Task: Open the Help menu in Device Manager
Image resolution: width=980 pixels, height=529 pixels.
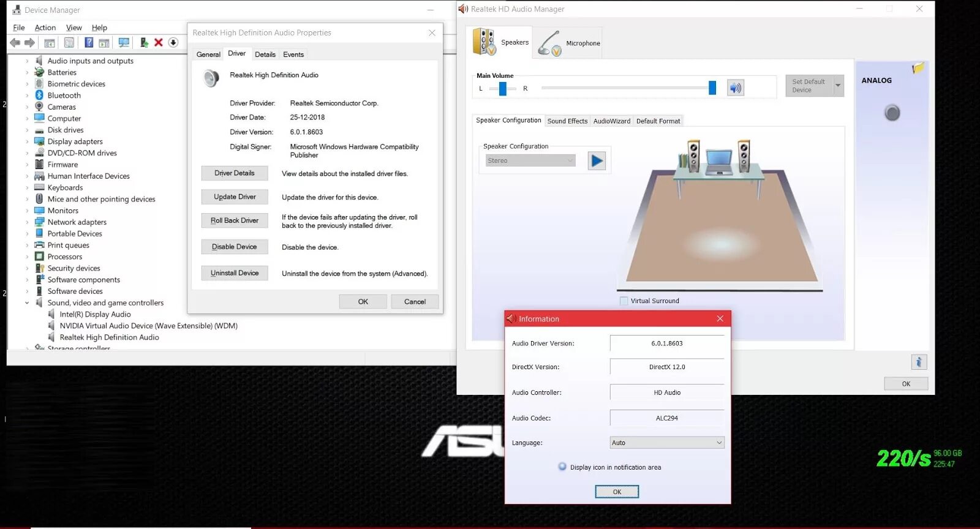Action: pyautogui.click(x=99, y=28)
